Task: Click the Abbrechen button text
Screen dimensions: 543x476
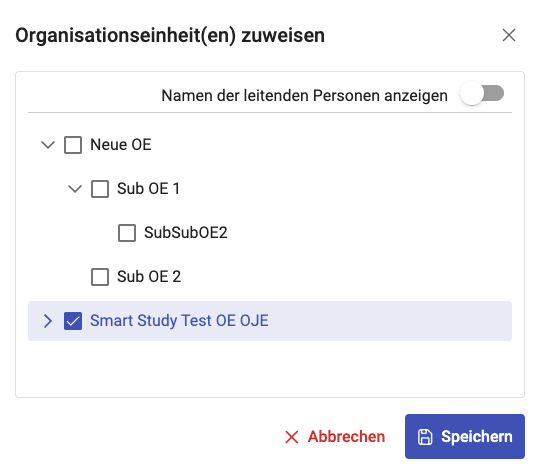Action: tap(346, 437)
